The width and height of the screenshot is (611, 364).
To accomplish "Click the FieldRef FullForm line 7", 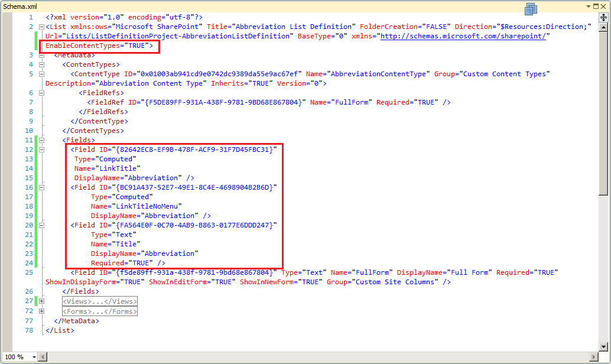I will tap(269, 102).
